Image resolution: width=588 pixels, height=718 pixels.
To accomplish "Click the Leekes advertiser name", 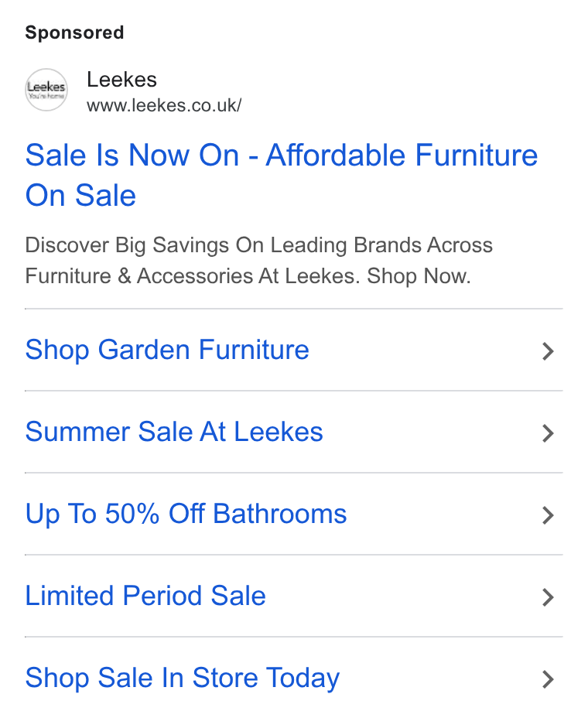I will pos(121,80).
